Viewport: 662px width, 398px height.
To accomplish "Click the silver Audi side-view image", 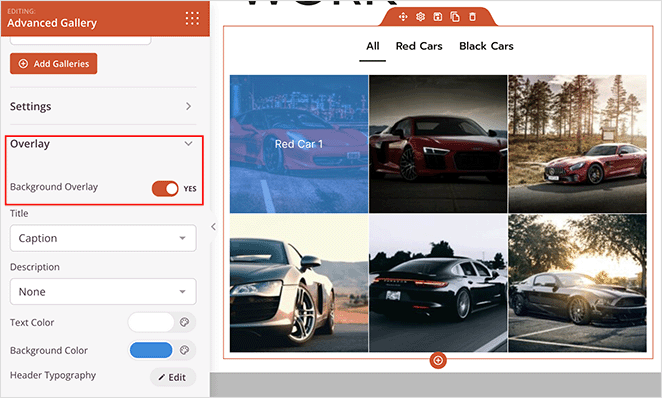I will tap(299, 283).
